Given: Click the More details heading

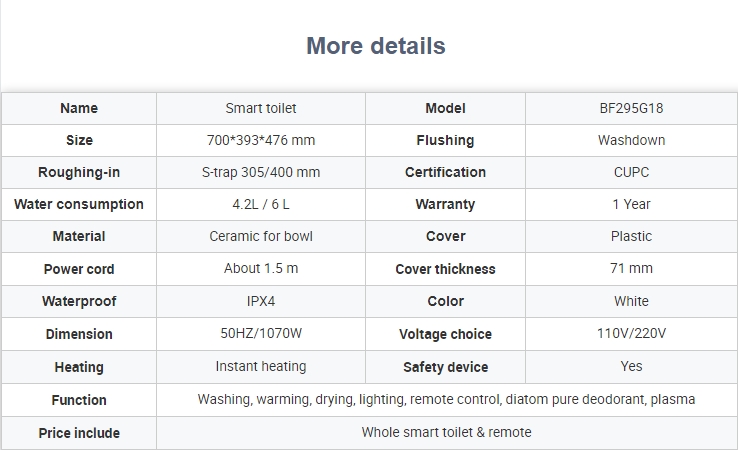Looking at the screenshot, I should click(x=376, y=46).
